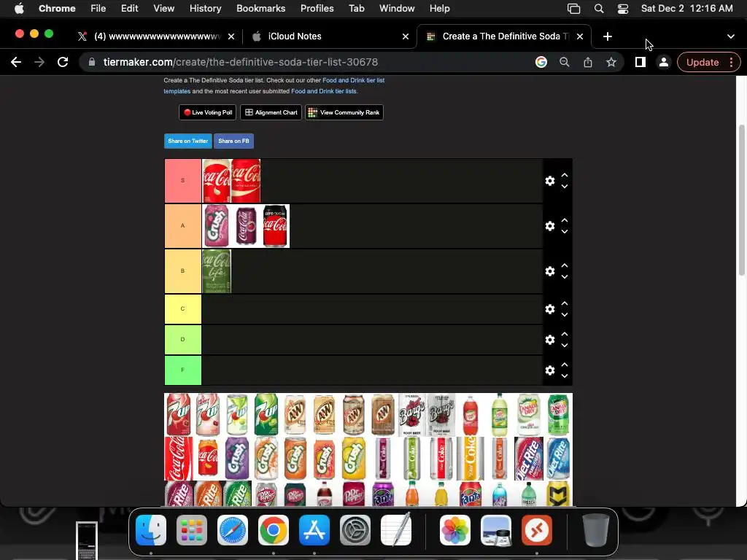This screenshot has width=747, height=560.
Task: Share tier list on Twitter
Action: tap(187, 141)
